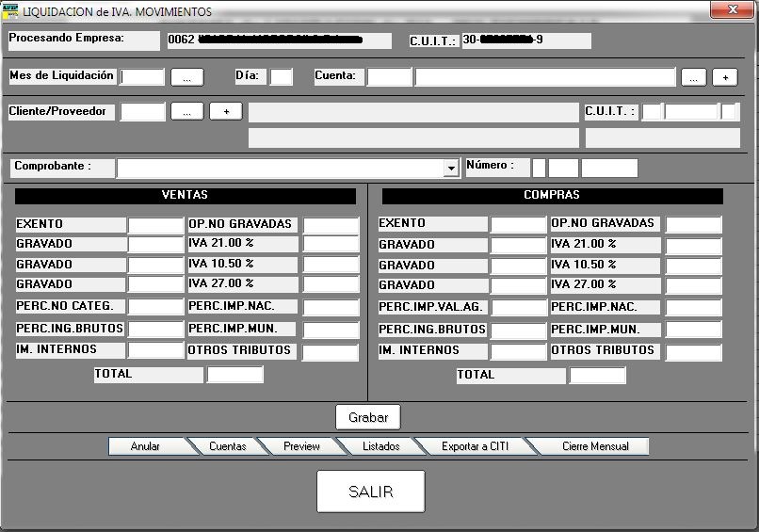
Task: Open the Cuentas tab
Action: [x=227, y=446]
